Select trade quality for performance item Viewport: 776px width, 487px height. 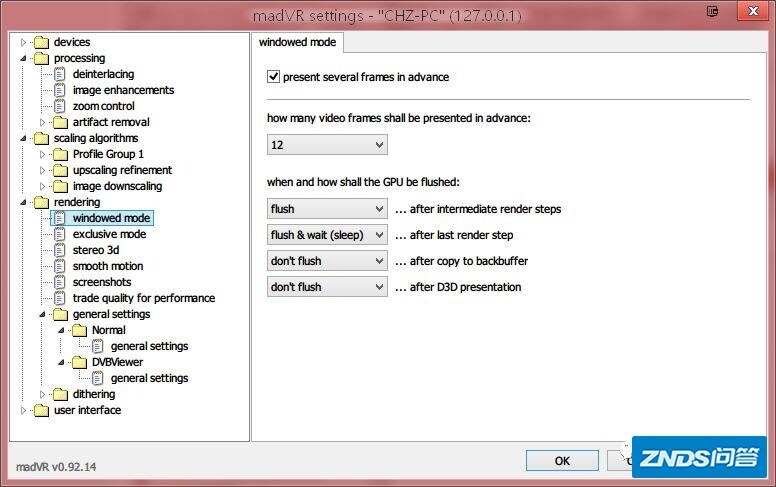(x=143, y=298)
